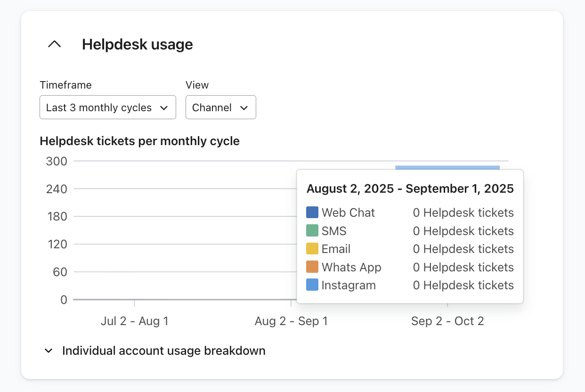Click the Jul 2 - Aug 1 axis label
Viewport: 585px width, 392px height.
[x=134, y=321]
